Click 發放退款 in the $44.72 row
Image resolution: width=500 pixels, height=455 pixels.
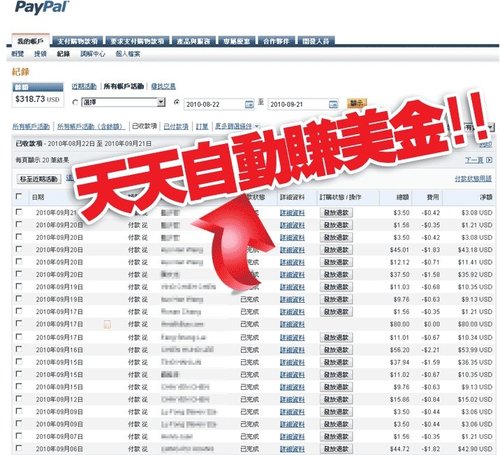pos(336,449)
